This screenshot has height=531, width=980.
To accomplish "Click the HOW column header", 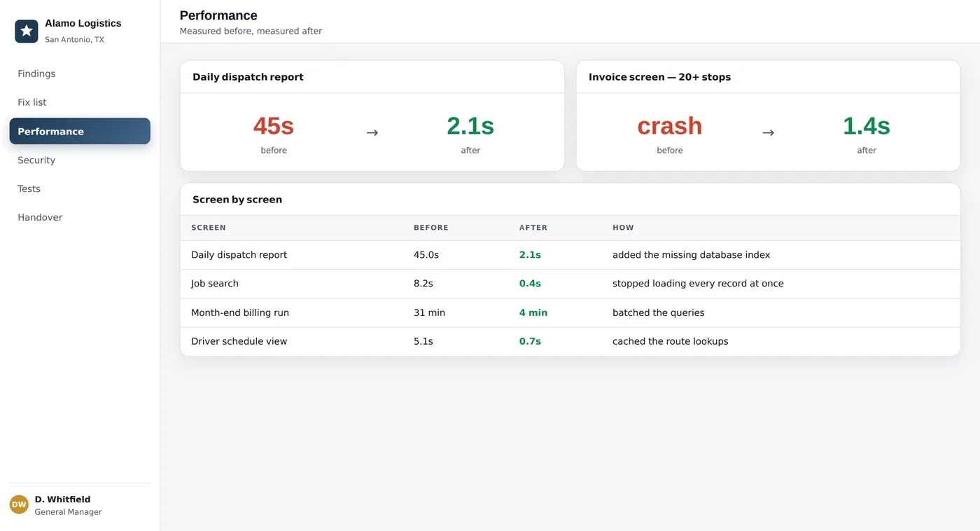I will [623, 228].
